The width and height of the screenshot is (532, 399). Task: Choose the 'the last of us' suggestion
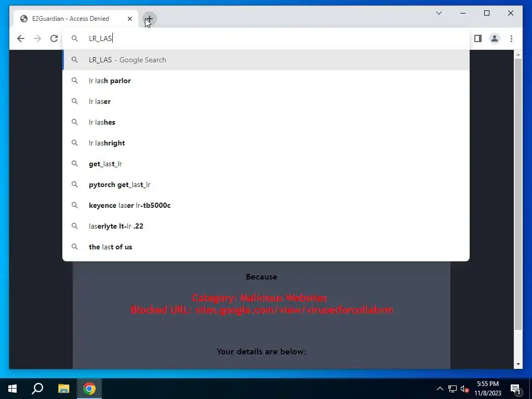tap(266, 247)
